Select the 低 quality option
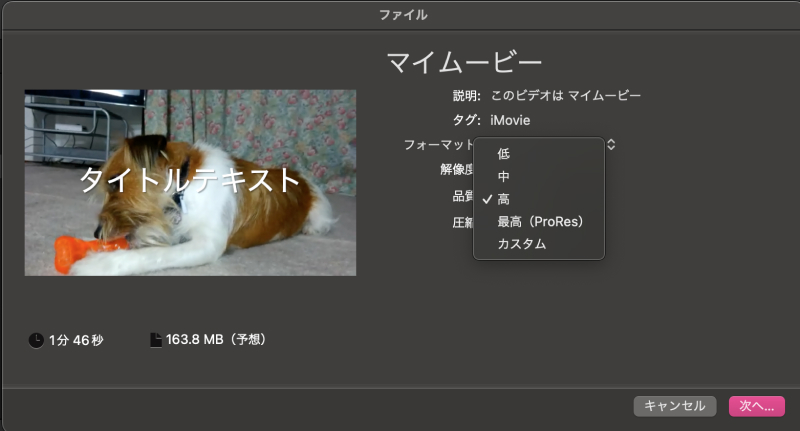800x431 pixels. 504,153
